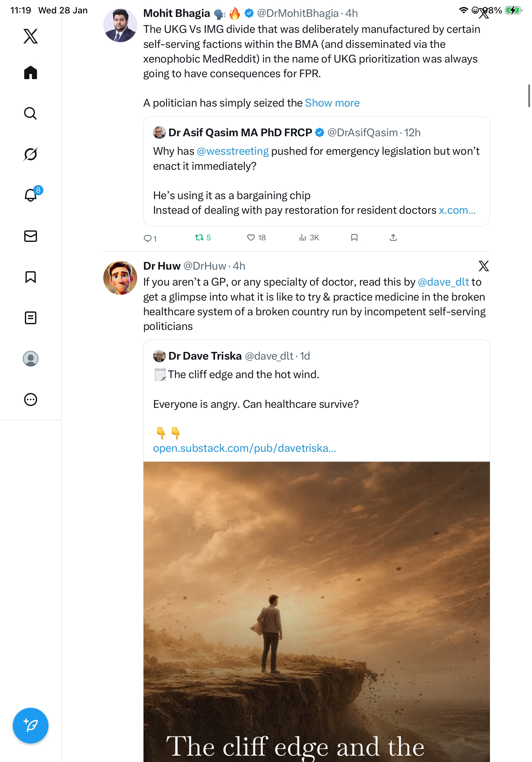Open the Profile icon in sidebar
This screenshot has height=762, width=532.
(x=31, y=358)
